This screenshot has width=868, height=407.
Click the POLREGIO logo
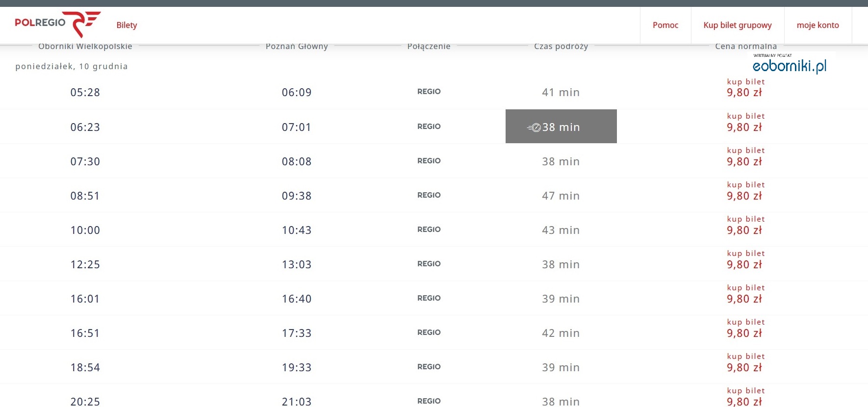tap(57, 24)
